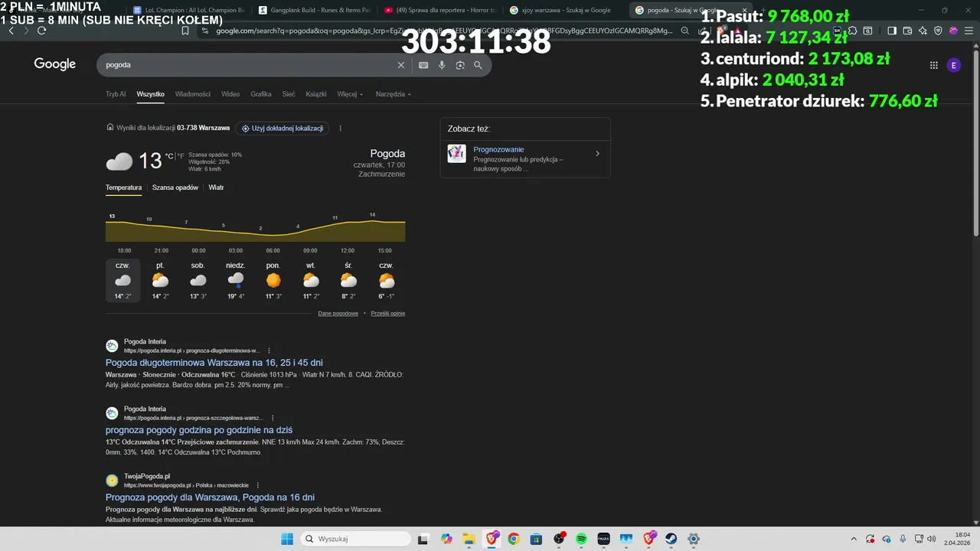
Task: Open Steam from the taskbar
Action: [x=671, y=539]
